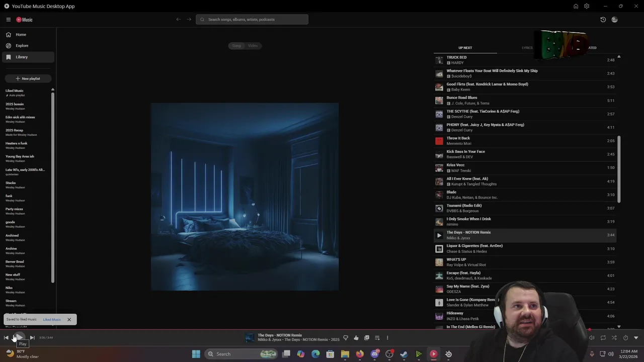Click the Play button in player bar
The height and width of the screenshot is (362, 644).
(x=19, y=338)
